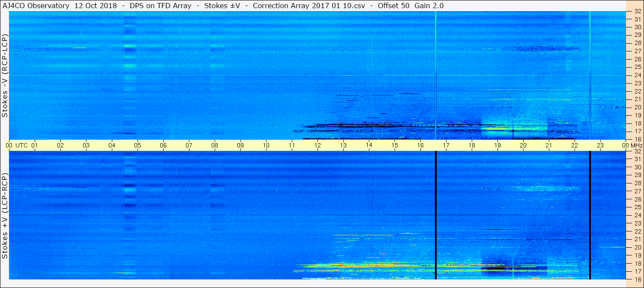Screen dimensions: 644x288
Task: Click the 21 MHz tick of the Stokes +V panel
Action: pyautogui.click(x=638, y=240)
